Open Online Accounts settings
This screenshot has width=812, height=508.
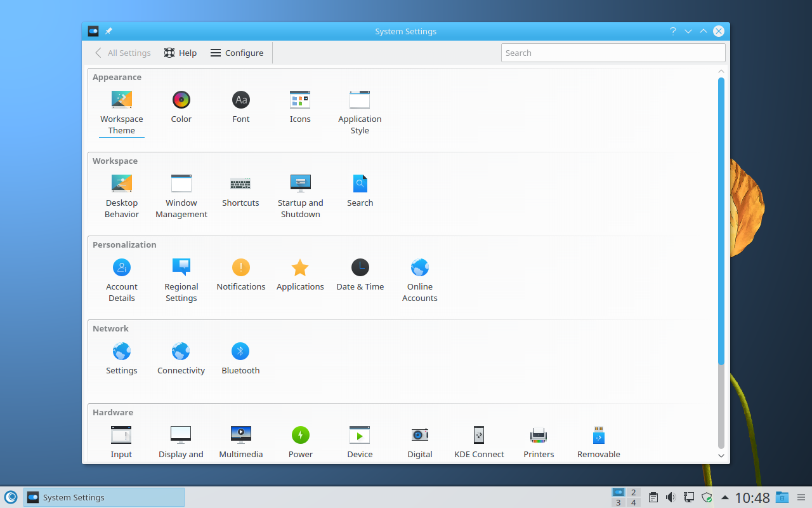[419, 267]
